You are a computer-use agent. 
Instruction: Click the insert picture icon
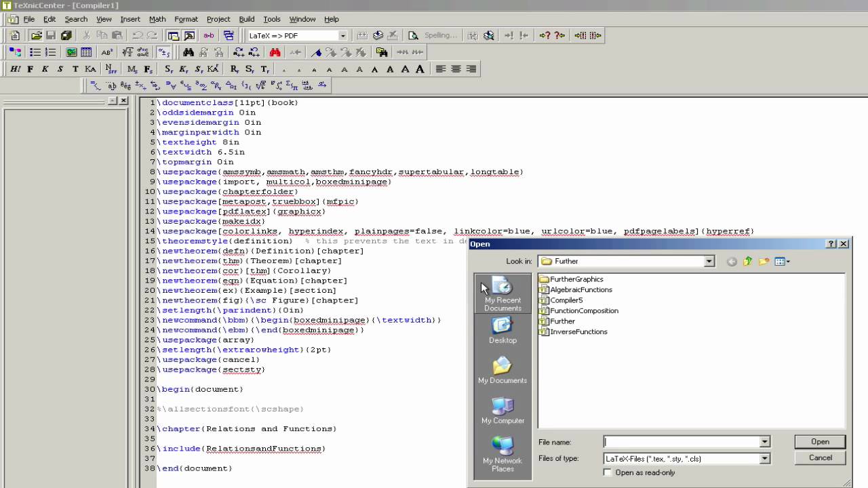coord(71,52)
